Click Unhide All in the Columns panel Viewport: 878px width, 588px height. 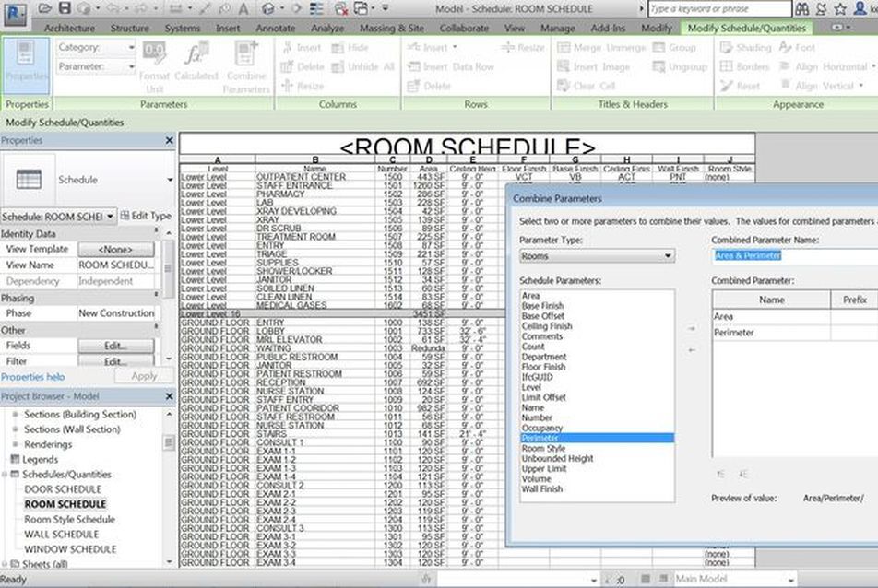(362, 67)
